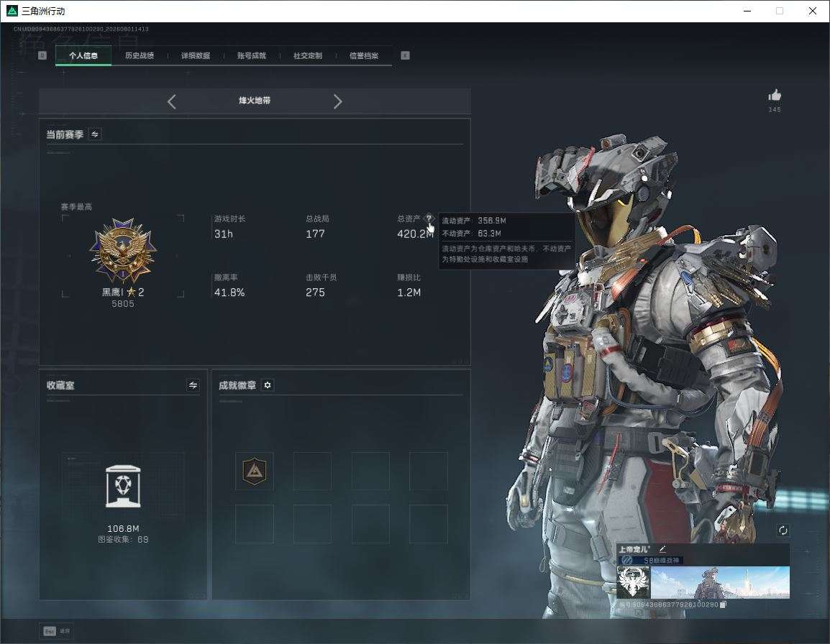
Task: Go to previous mode with left chevron
Action: click(171, 101)
